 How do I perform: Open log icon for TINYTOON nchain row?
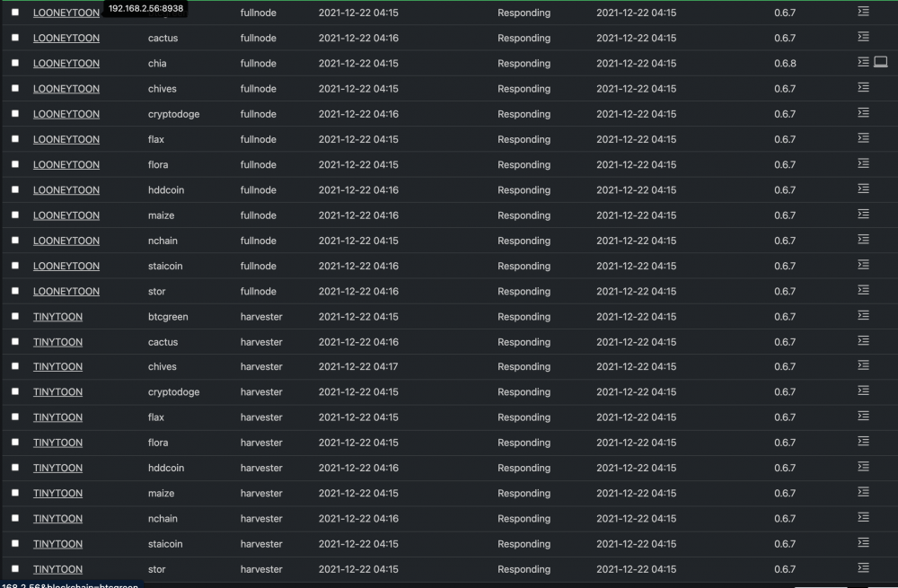tap(863, 517)
